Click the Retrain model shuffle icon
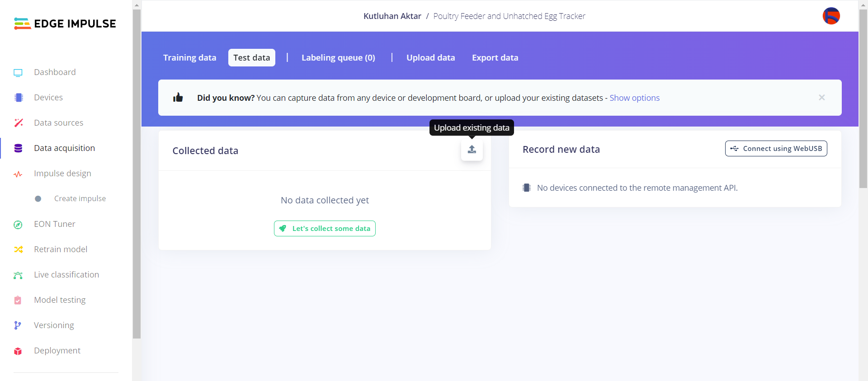Image resolution: width=868 pixels, height=381 pixels. [x=19, y=249]
